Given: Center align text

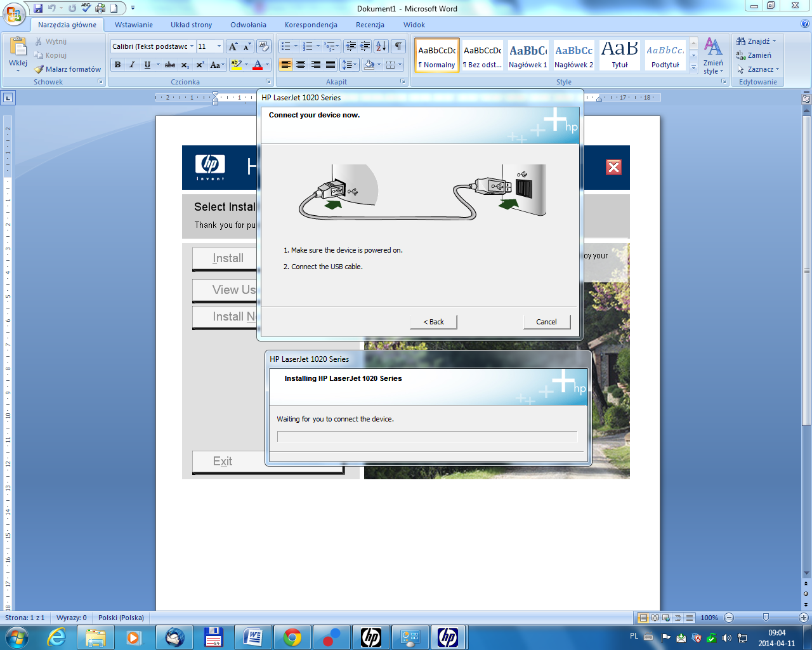Looking at the screenshot, I should coord(301,65).
